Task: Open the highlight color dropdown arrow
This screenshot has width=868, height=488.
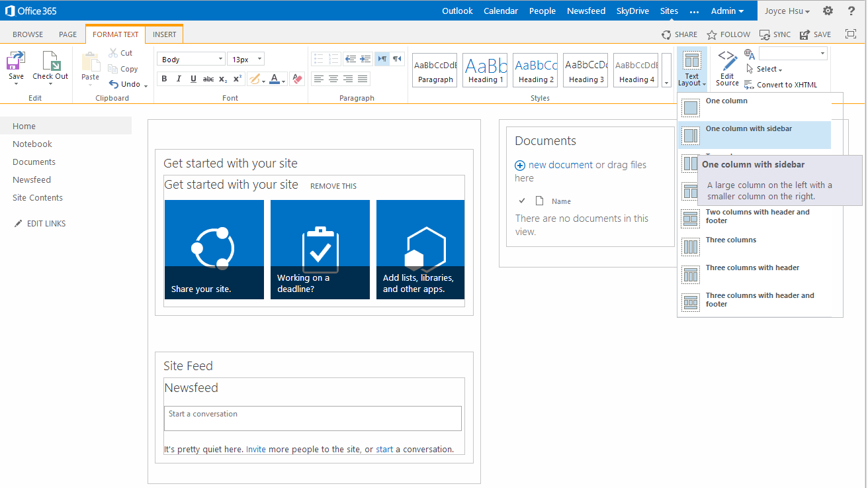Action: 264,81
